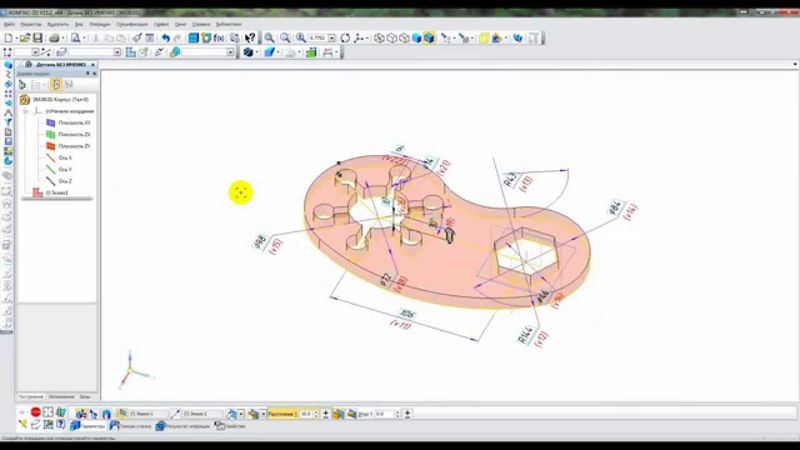Screen dimensions: 800x450
Task: Open the Параметры tab in property bar
Action: (x=88, y=426)
